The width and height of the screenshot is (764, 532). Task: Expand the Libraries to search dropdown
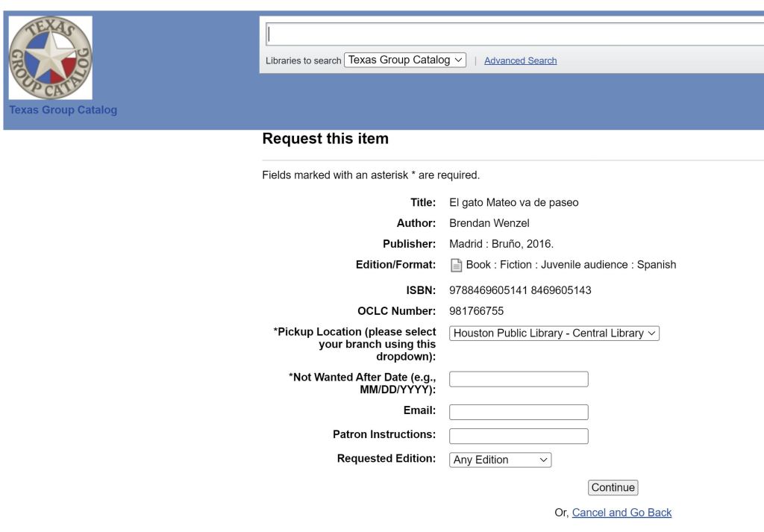[x=405, y=60]
